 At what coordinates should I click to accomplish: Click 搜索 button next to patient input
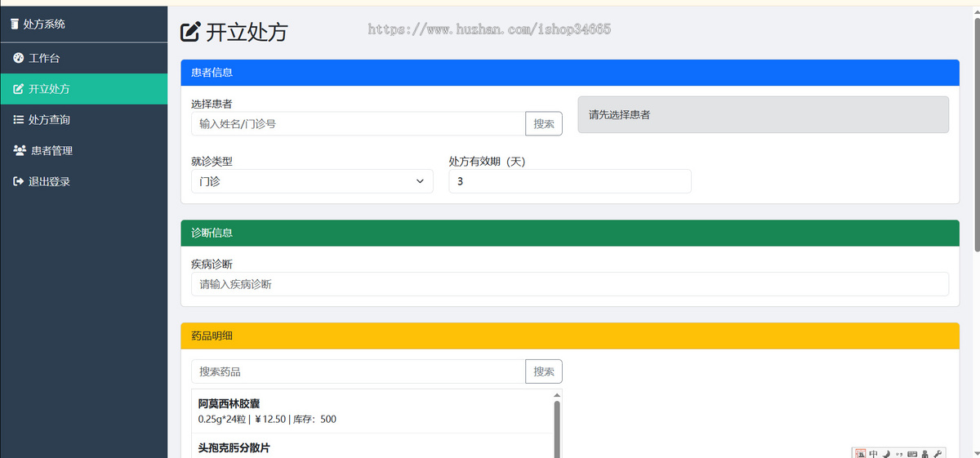(544, 123)
